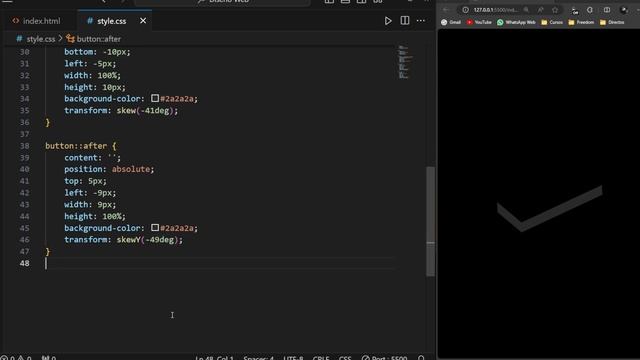This screenshot has width=640, height=360.
Task: Open errors and warnings in status bar
Action: click(x=17, y=358)
